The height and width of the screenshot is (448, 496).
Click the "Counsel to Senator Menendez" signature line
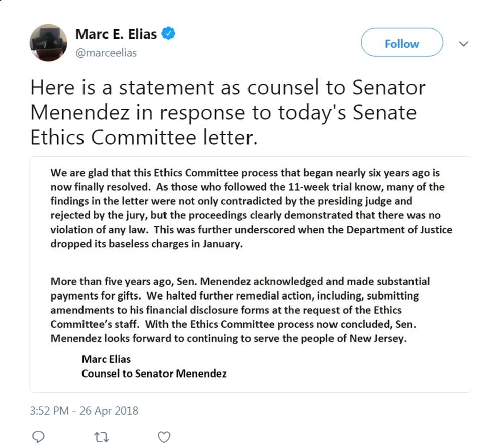click(x=154, y=374)
